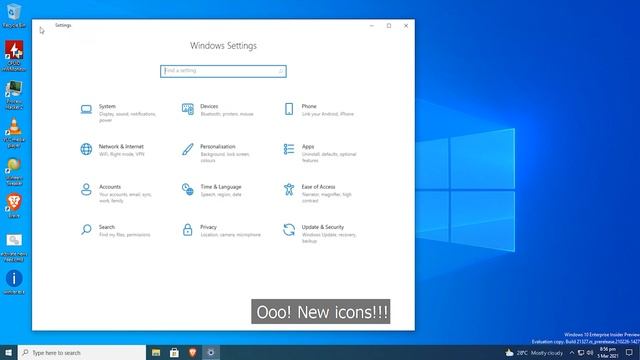Open the Search magnifier category icon
The image size is (640, 360).
86,229
